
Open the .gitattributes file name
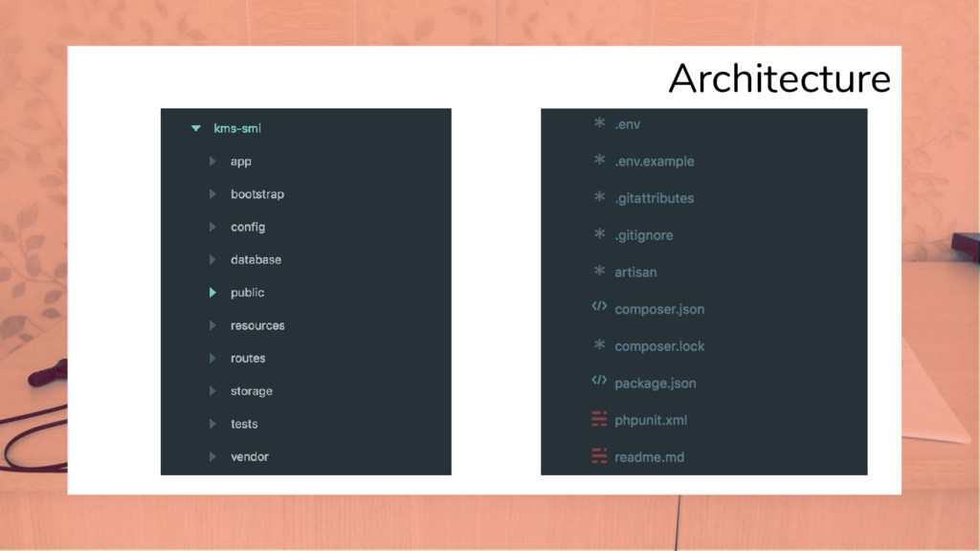(655, 198)
